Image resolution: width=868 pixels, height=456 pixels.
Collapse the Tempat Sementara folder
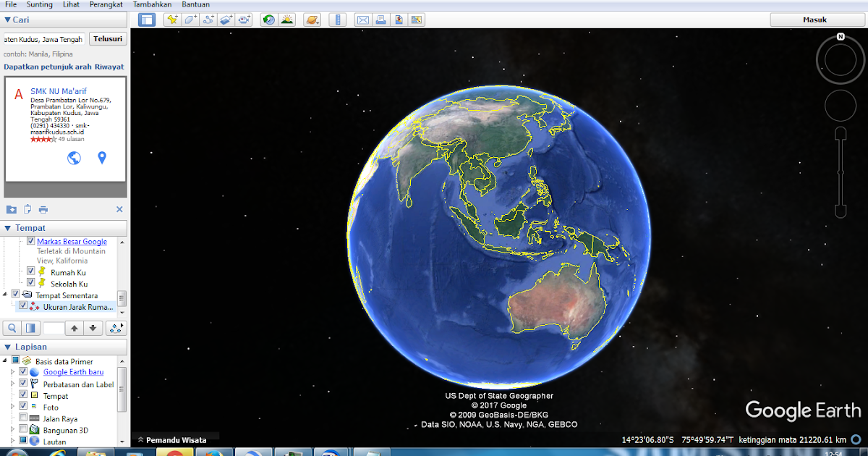pos(6,295)
